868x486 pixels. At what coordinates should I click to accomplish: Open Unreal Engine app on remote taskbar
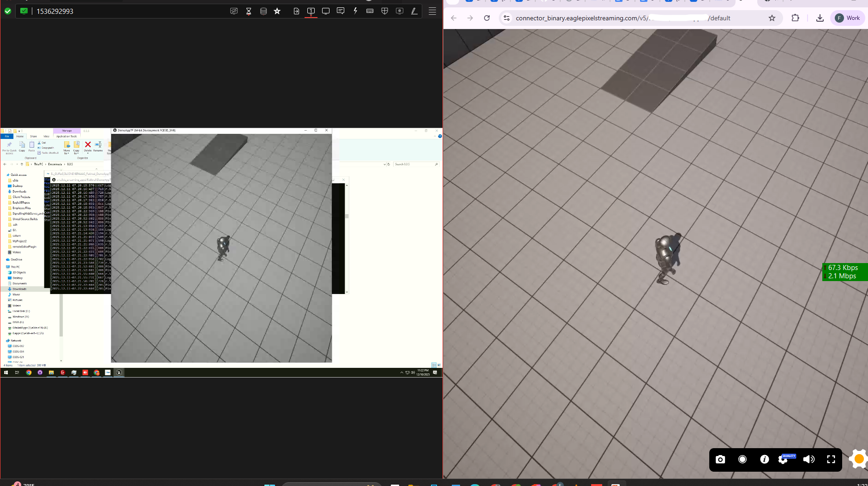tap(119, 372)
